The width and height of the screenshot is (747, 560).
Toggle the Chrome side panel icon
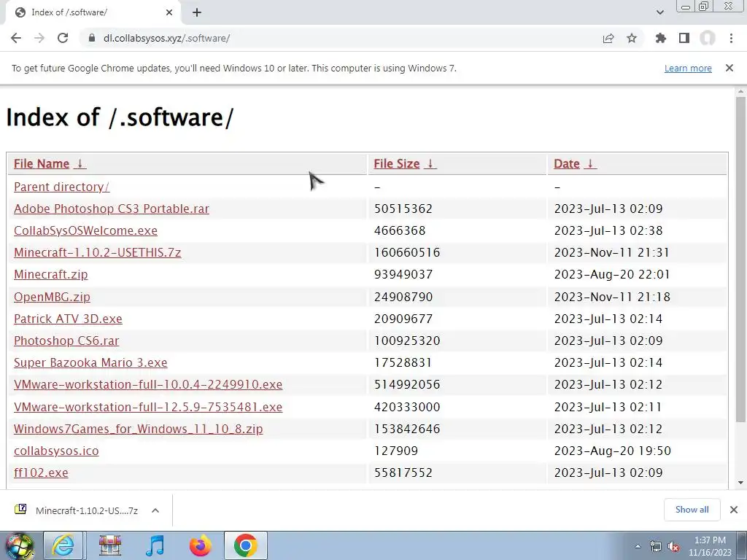684,38
